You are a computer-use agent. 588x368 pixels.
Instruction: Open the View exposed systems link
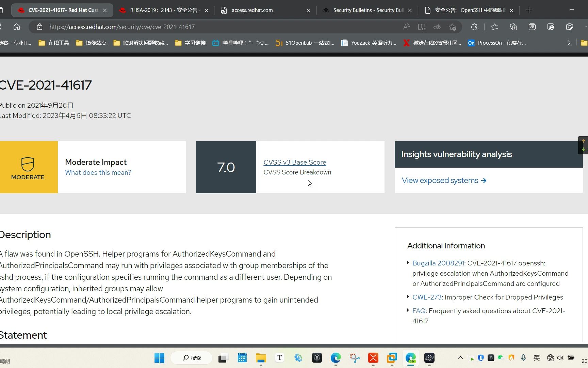[x=444, y=181]
